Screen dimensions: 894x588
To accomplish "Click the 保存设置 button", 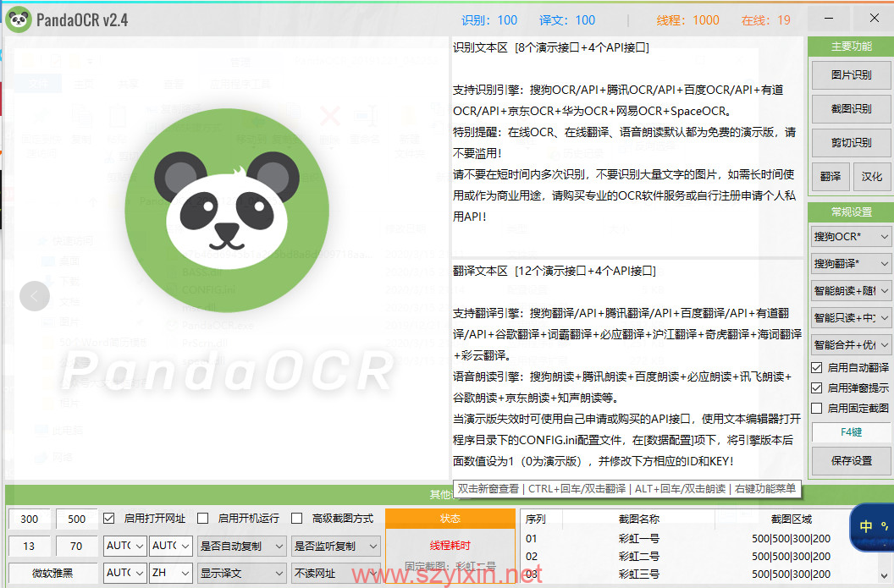I will (850, 461).
